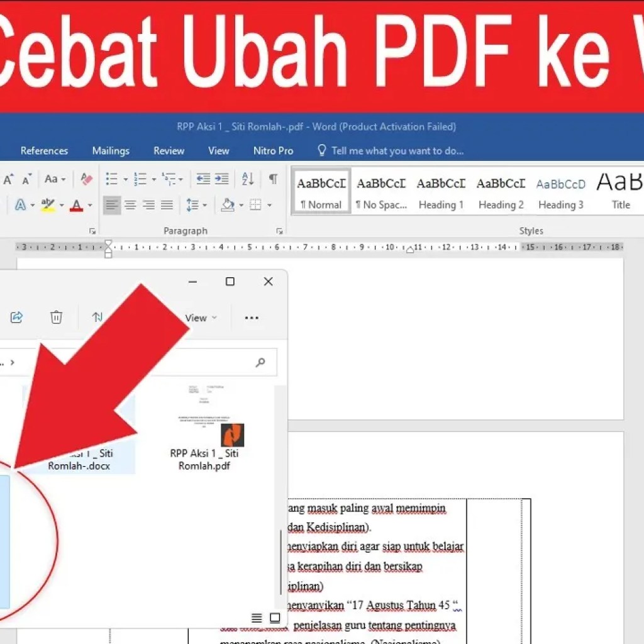This screenshot has height=644, width=644.
Task: Toggle the show/hide paragraph marks (¶)
Action: pos(273,179)
